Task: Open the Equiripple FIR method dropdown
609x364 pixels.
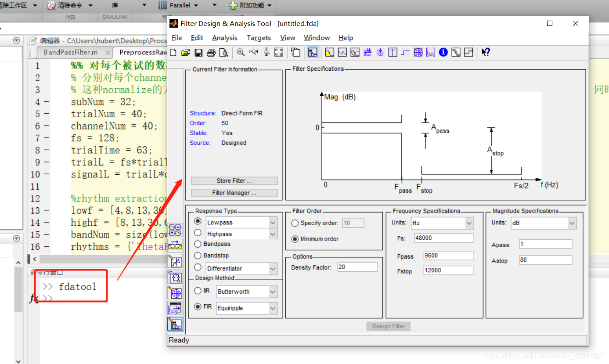Action: [273, 308]
